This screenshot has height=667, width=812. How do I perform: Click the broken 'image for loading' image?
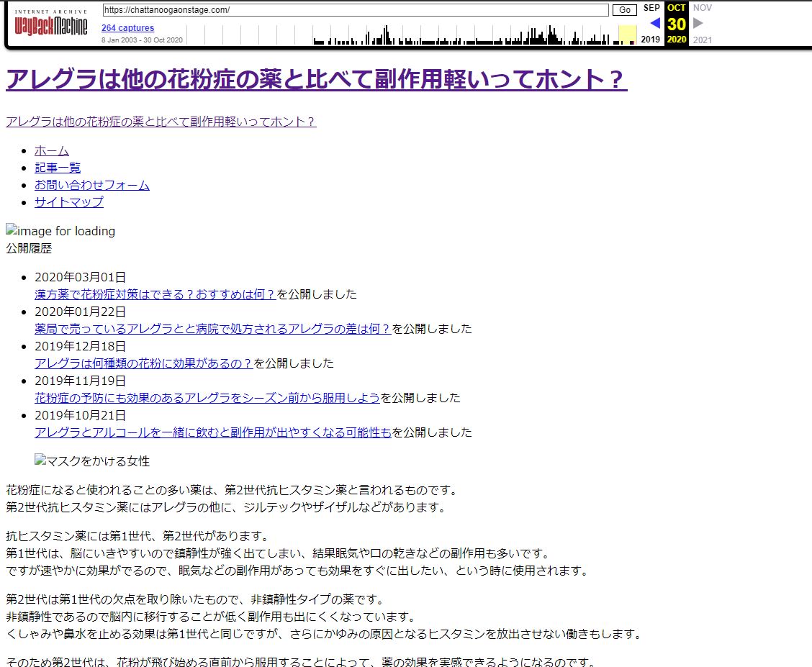tap(60, 232)
